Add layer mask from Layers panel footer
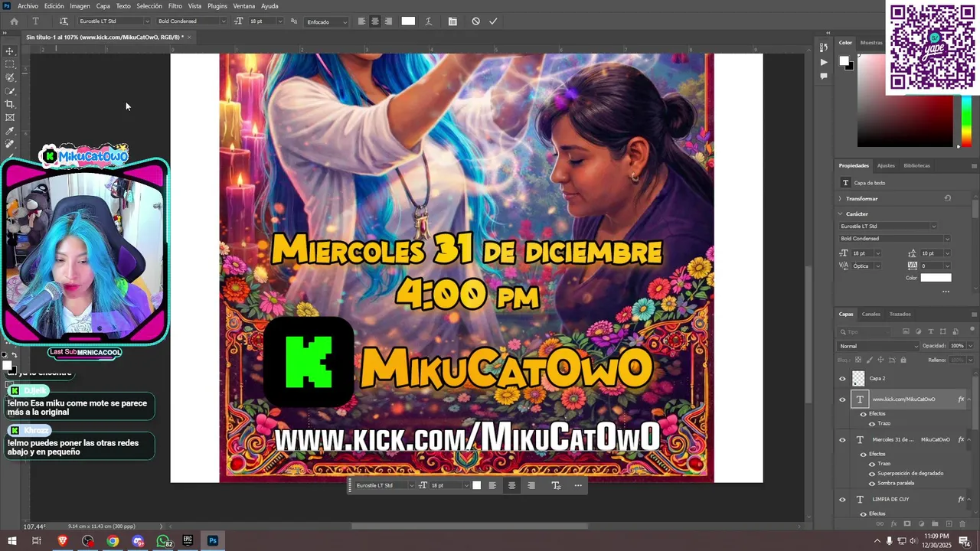Screen dimensions: 980x551 (x=907, y=524)
